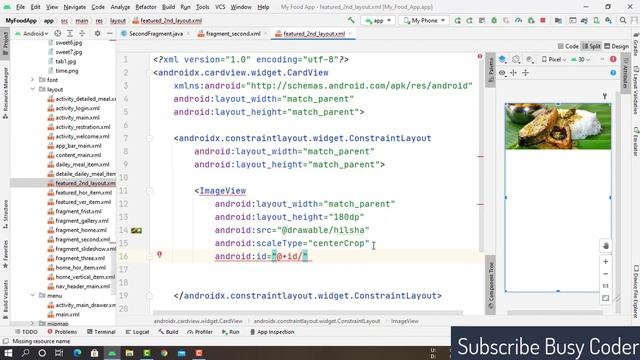This screenshot has width=640, height=360.
Task: Open project panel settings gear
Action: [97, 33]
